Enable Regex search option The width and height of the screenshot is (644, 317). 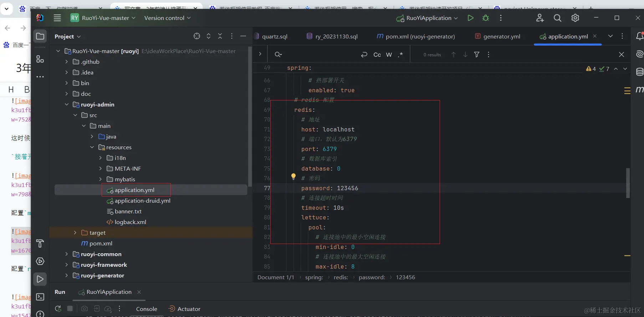point(400,54)
